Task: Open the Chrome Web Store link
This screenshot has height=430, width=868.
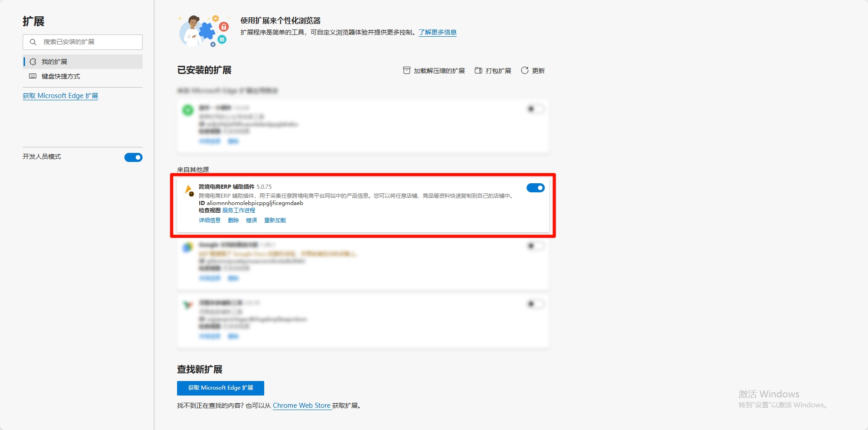Action: pyautogui.click(x=301, y=406)
